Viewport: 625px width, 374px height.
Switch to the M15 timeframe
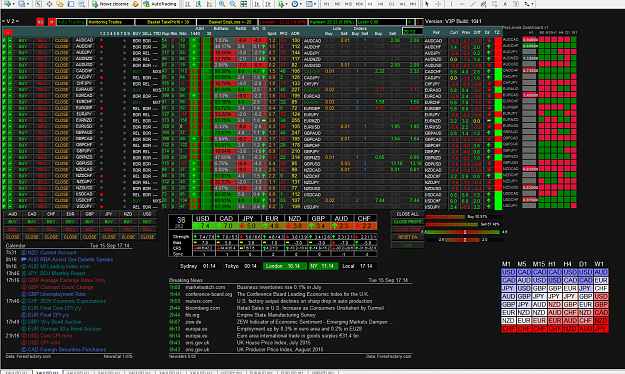(348, 4)
